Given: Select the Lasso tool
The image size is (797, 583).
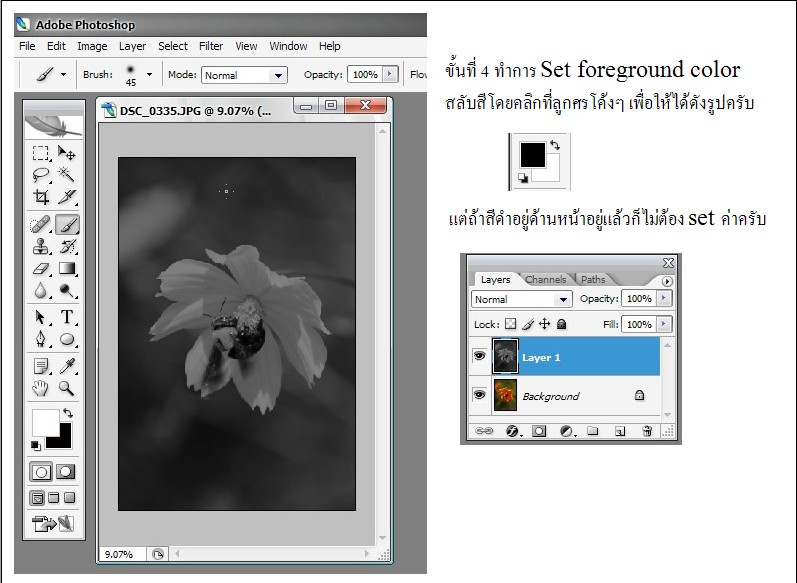Looking at the screenshot, I should (x=41, y=174).
